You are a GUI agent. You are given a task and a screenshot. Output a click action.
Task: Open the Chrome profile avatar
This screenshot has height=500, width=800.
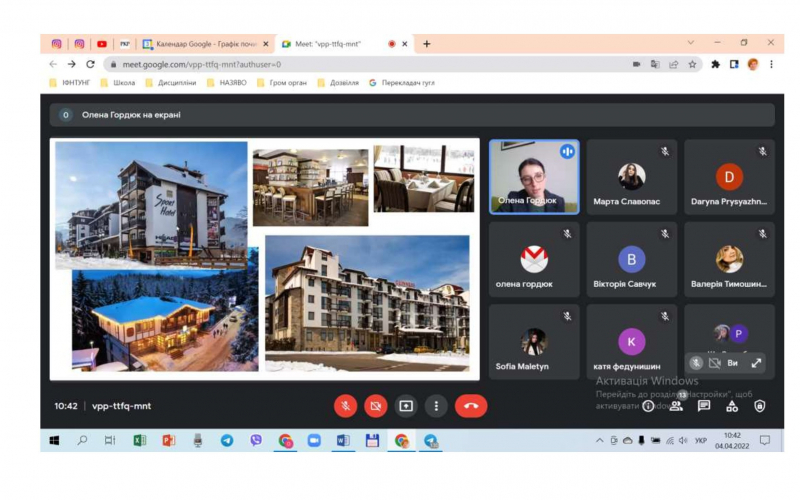pos(753,64)
